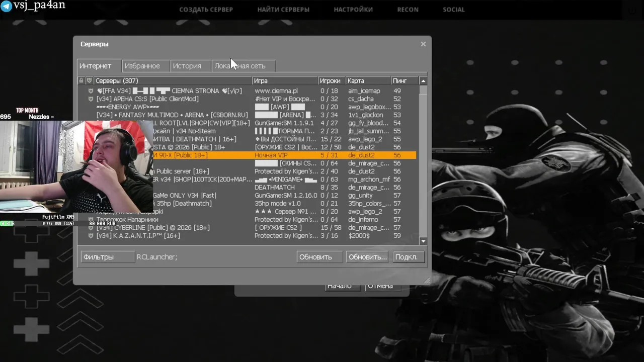Click GunGame:SM 1.2.16.0 game cell
The height and width of the screenshot is (362, 644).
286,196
